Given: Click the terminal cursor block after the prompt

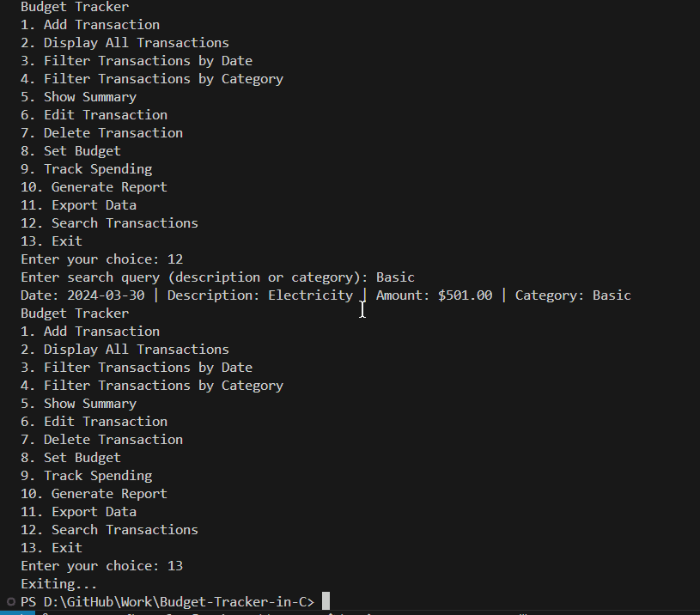Looking at the screenshot, I should [x=326, y=601].
